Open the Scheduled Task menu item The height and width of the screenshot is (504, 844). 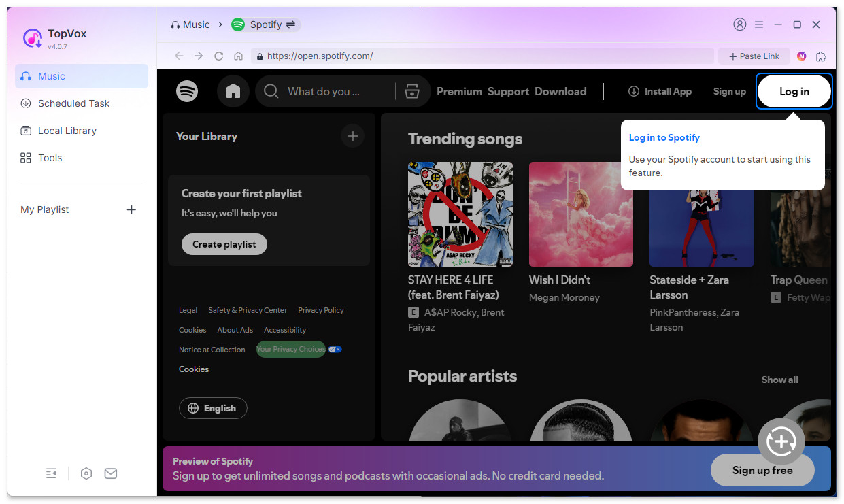click(73, 103)
